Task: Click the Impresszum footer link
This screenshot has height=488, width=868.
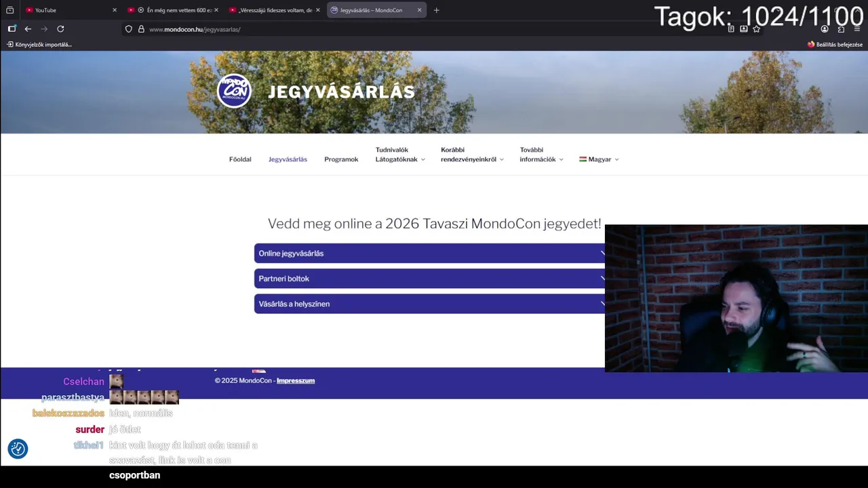Action: click(296, 381)
